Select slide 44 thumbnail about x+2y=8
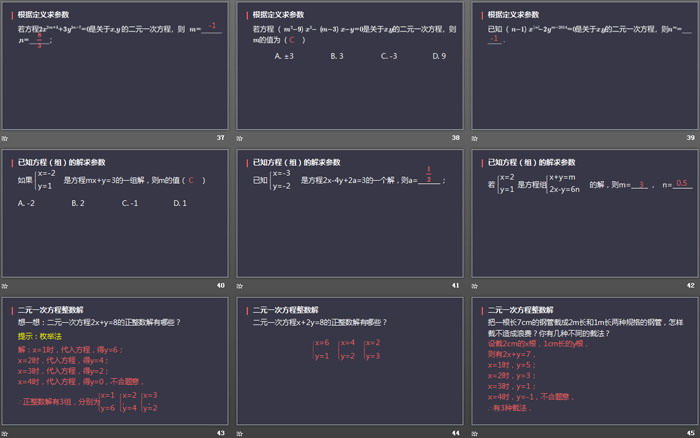Image resolution: width=700 pixels, height=438 pixels. (350, 361)
